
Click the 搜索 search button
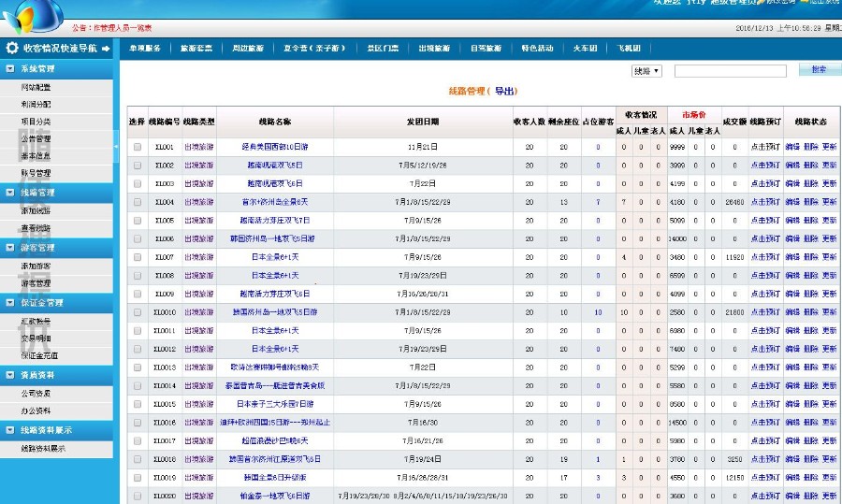[820, 70]
